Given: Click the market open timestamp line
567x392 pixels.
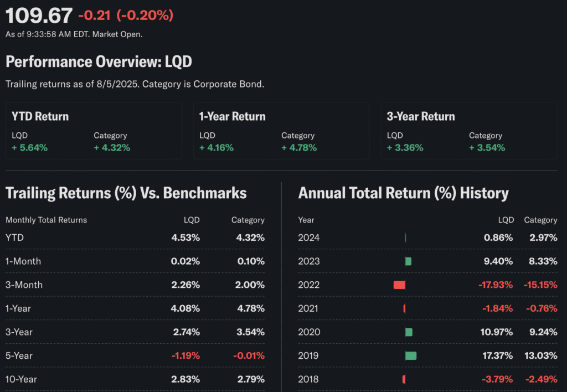Looking at the screenshot, I should [74, 34].
